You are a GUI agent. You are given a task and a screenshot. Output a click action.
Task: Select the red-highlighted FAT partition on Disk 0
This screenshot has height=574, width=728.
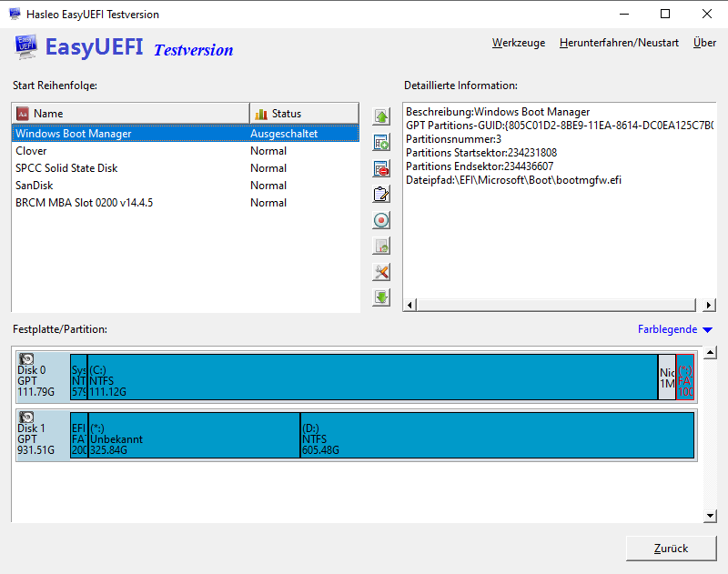[685, 378]
